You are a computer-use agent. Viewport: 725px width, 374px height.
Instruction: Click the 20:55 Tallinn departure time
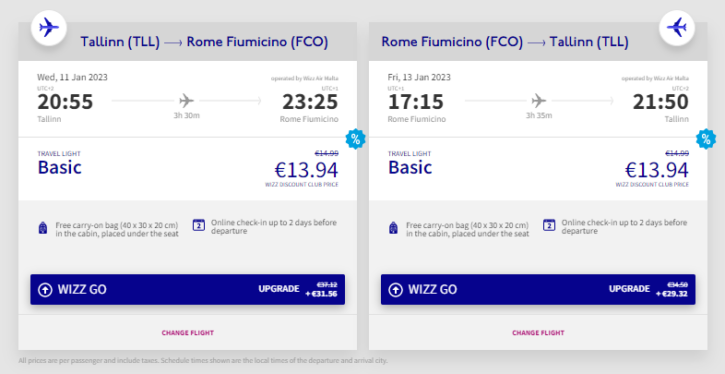coord(65,102)
